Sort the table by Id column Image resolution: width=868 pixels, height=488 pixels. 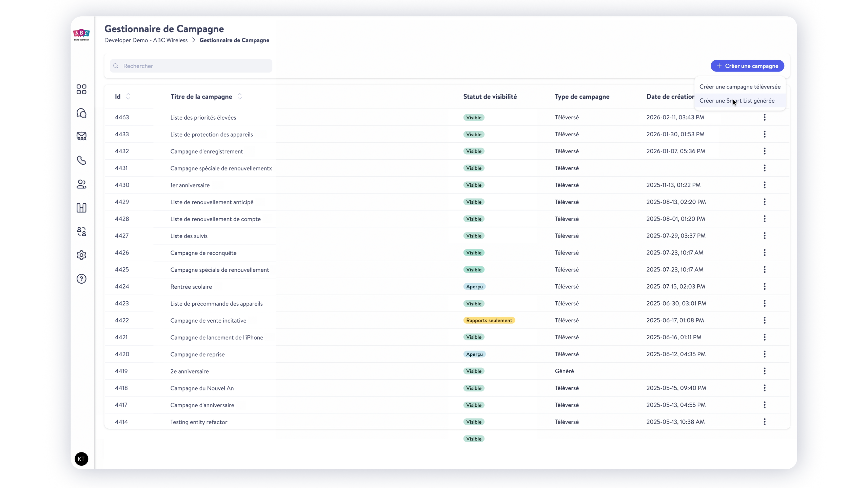click(128, 97)
